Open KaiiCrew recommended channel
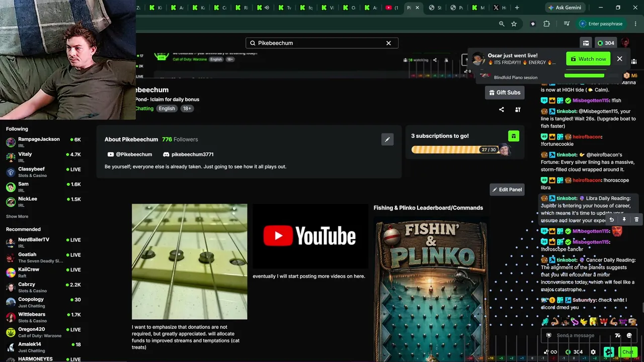644x362 pixels. click(x=43, y=273)
